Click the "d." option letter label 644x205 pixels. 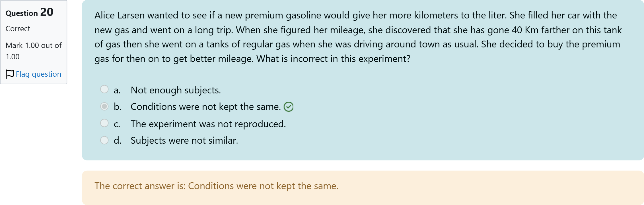pyautogui.click(x=117, y=141)
